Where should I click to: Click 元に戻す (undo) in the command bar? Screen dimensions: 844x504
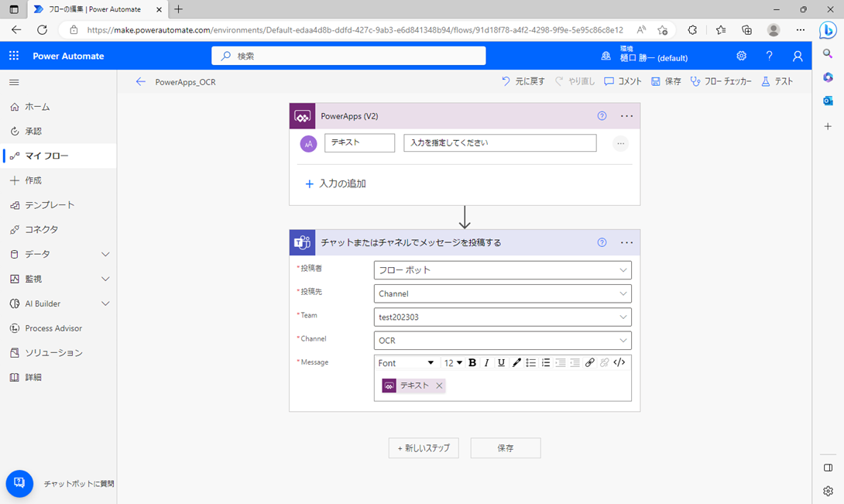(x=523, y=81)
